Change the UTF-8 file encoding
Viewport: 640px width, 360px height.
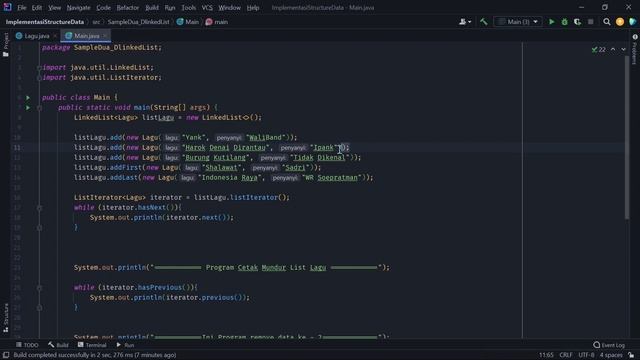point(586,355)
